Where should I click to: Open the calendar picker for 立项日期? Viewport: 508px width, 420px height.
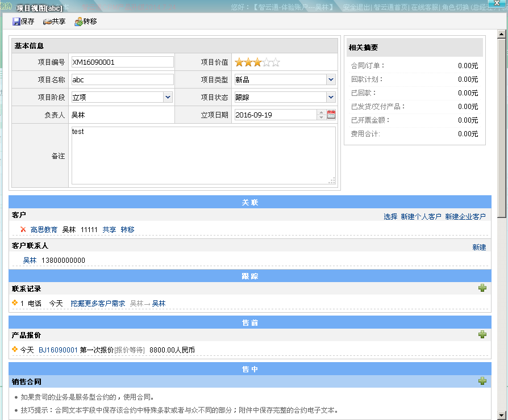tap(331, 115)
